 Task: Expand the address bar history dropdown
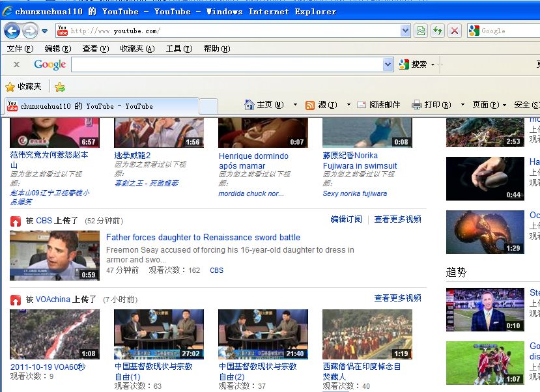coord(405,31)
